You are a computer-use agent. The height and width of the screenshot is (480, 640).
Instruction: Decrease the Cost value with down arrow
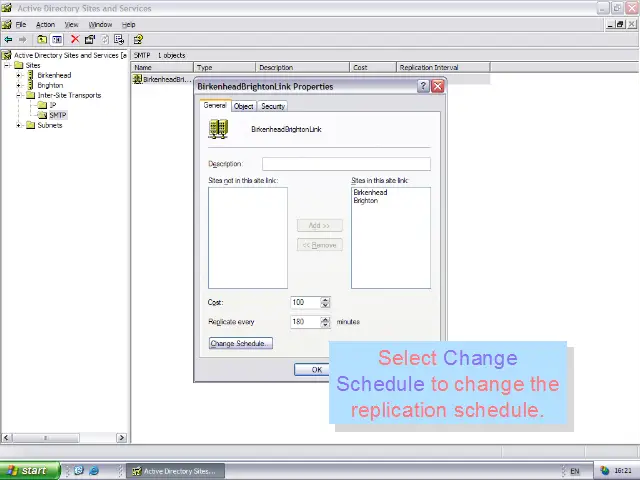pos(325,305)
